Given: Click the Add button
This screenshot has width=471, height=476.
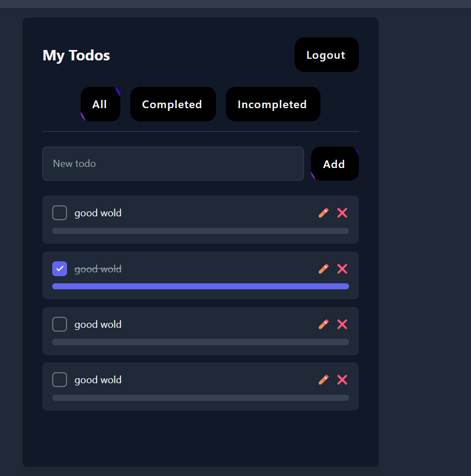Looking at the screenshot, I should tap(335, 164).
